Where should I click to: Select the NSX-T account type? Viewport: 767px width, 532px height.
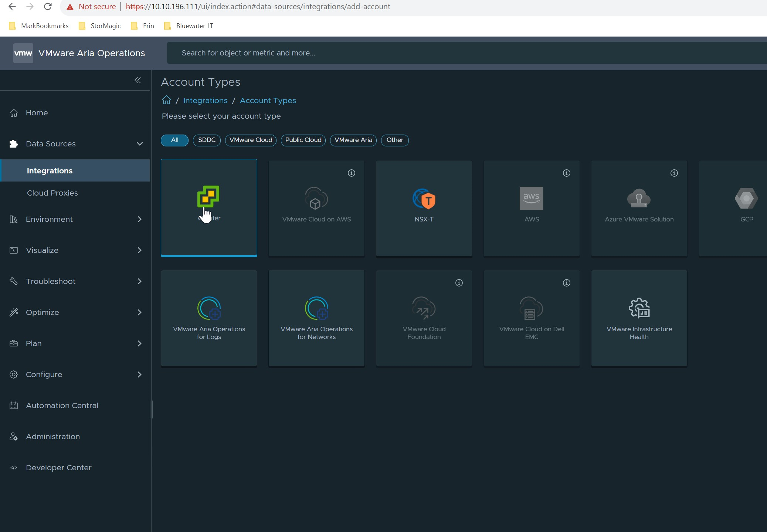point(424,208)
